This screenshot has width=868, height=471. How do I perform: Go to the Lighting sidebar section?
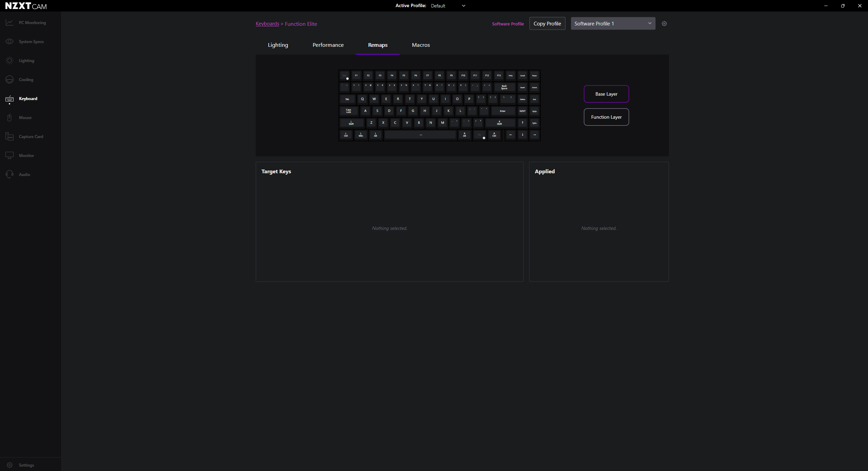tap(20, 60)
